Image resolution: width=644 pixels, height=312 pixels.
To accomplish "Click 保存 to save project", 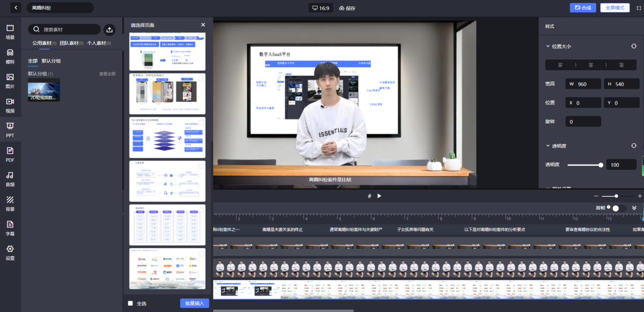I will tap(347, 8).
